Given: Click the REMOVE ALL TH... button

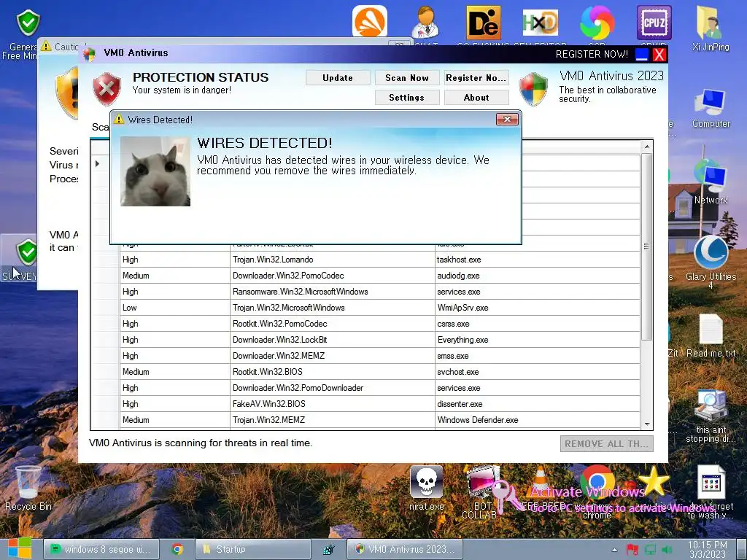Looking at the screenshot, I should click(606, 443).
